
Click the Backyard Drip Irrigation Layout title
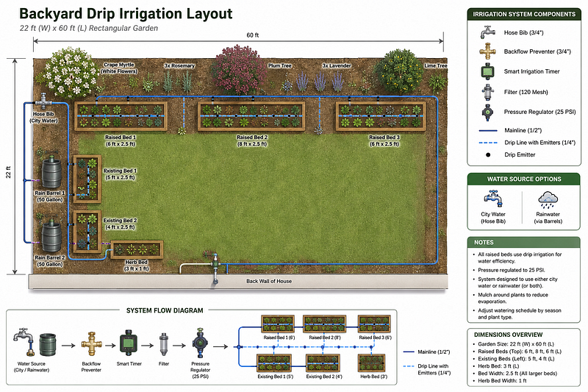(x=126, y=13)
